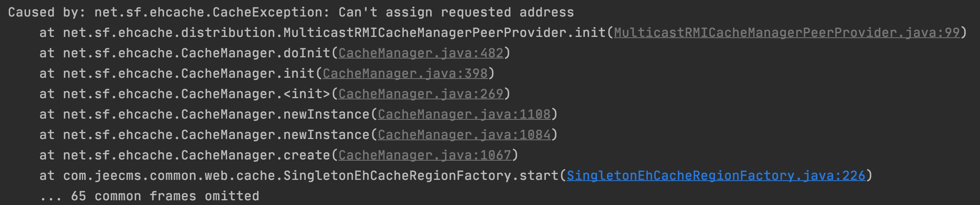The image size is (980, 205).
Task: Go to CacheManager.java:1067 source
Action: click(x=425, y=155)
